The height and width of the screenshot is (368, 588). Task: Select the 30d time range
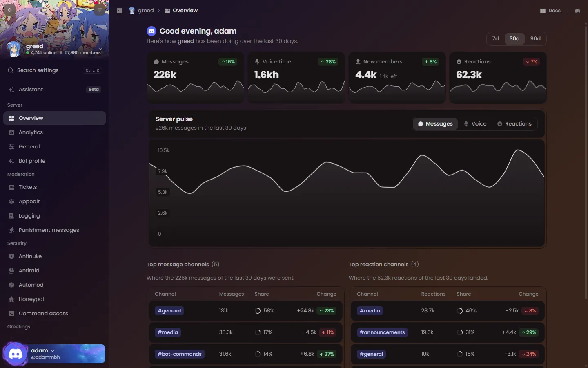pos(514,38)
